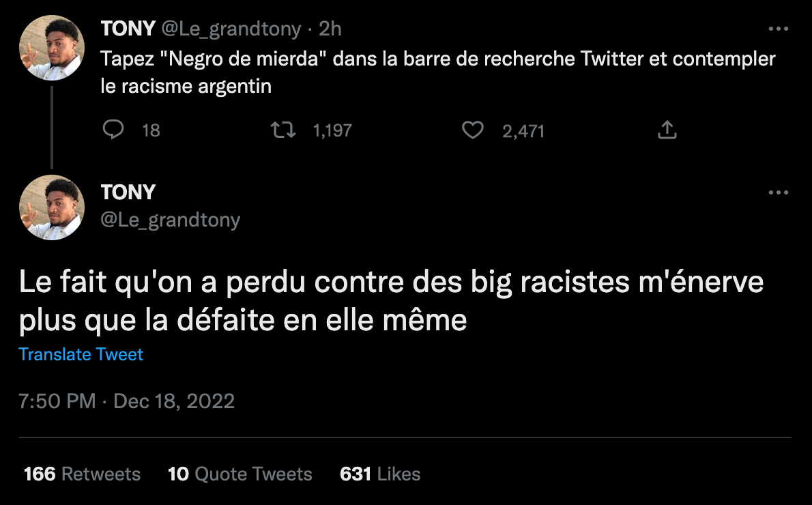Click the 2,471 likes count
Screen dimensions: 812x505
click(523, 130)
